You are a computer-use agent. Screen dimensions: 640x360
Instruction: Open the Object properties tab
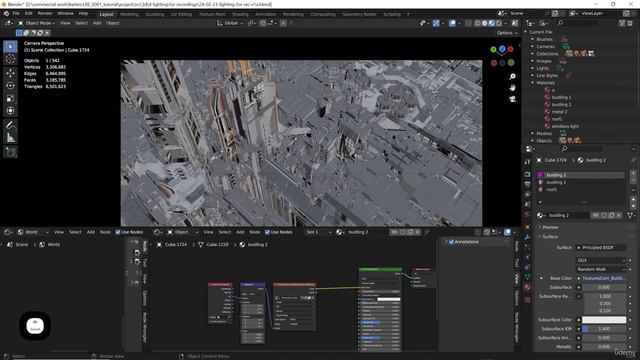pyautogui.click(x=527, y=227)
